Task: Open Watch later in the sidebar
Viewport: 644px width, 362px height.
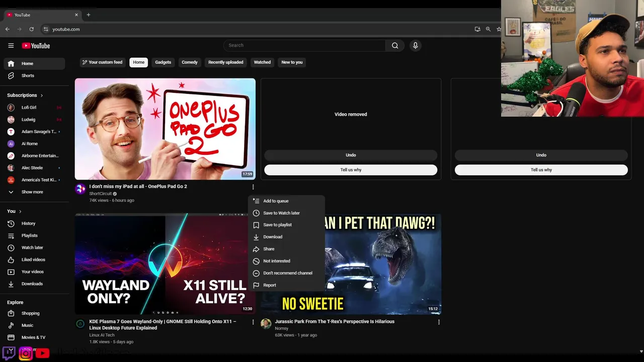Action: click(x=34, y=247)
